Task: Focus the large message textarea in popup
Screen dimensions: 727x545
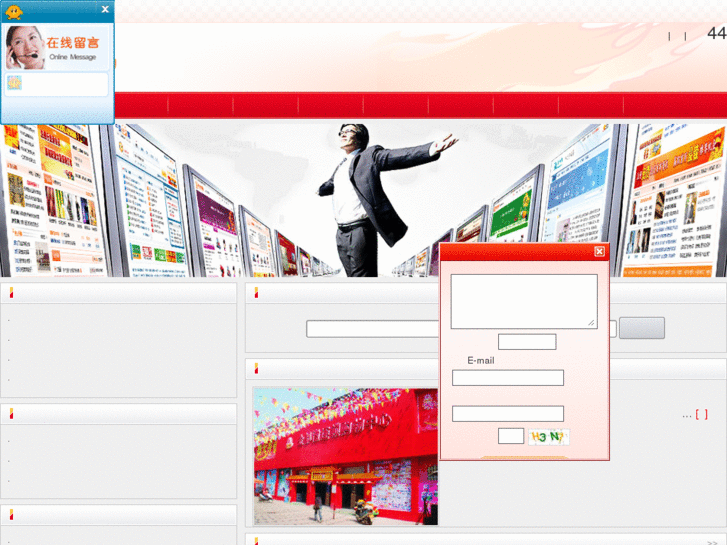Action: click(524, 301)
